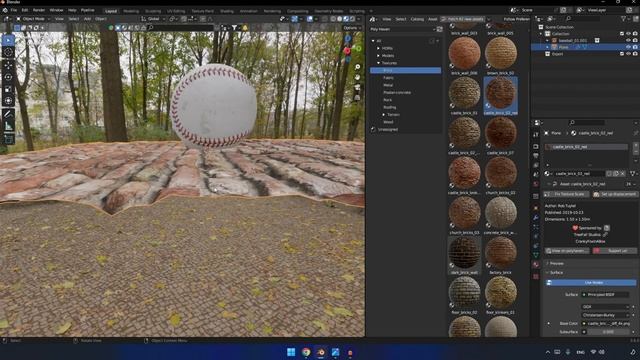Select the Add Cube tool
640x360 pixels.
(8, 139)
